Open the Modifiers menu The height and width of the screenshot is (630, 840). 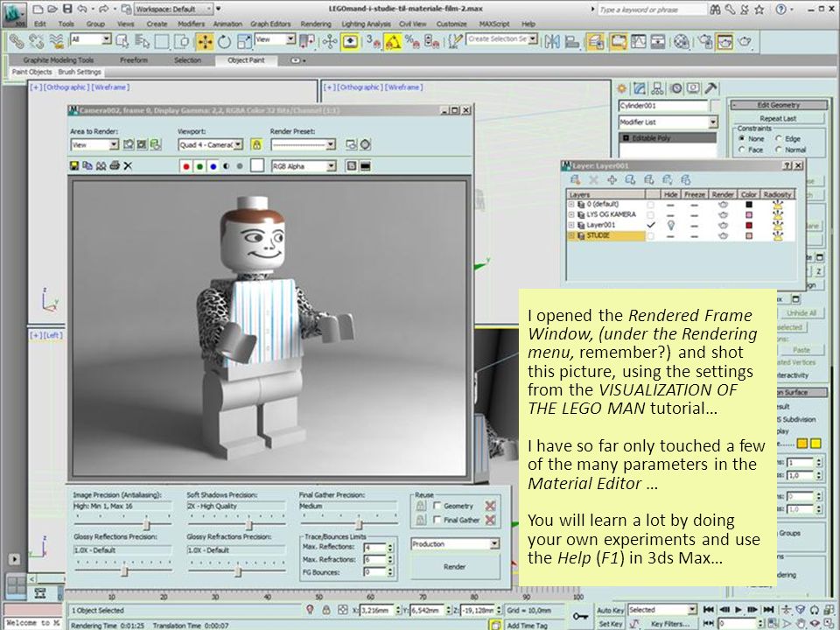pyautogui.click(x=191, y=24)
